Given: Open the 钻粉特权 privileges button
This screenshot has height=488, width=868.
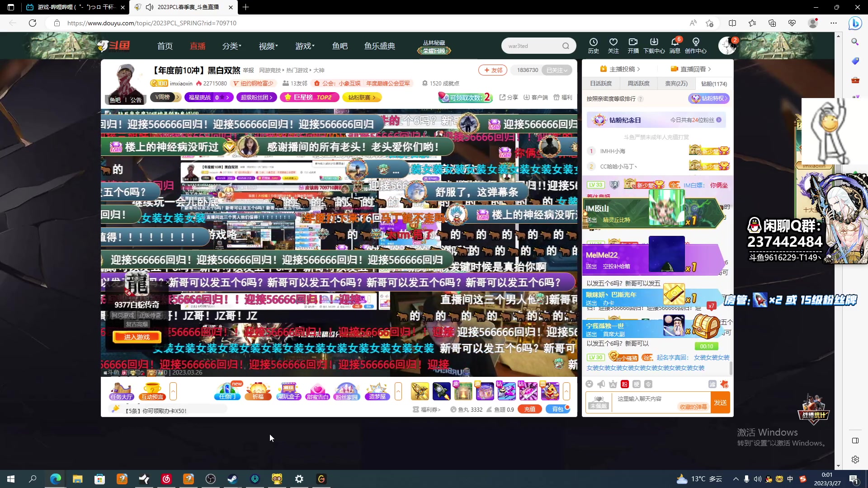Looking at the screenshot, I should coord(708,99).
